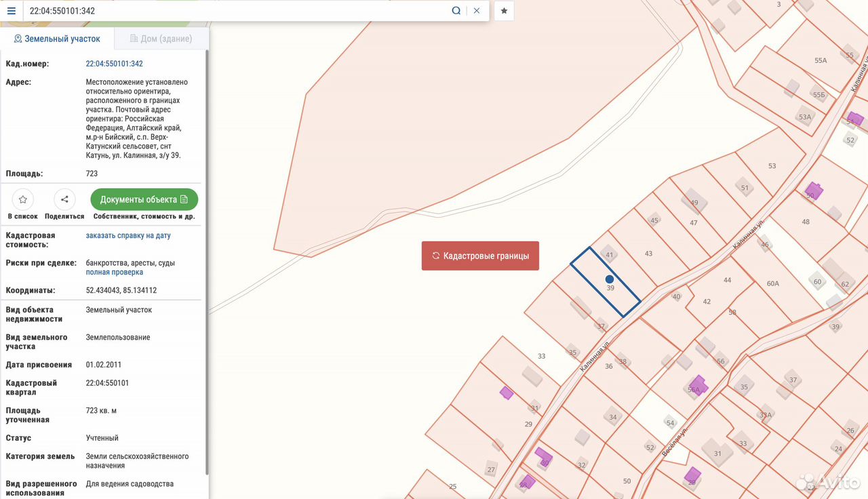The width and height of the screenshot is (868, 499).
Task: Click the search magnifier icon
Action: tap(456, 11)
